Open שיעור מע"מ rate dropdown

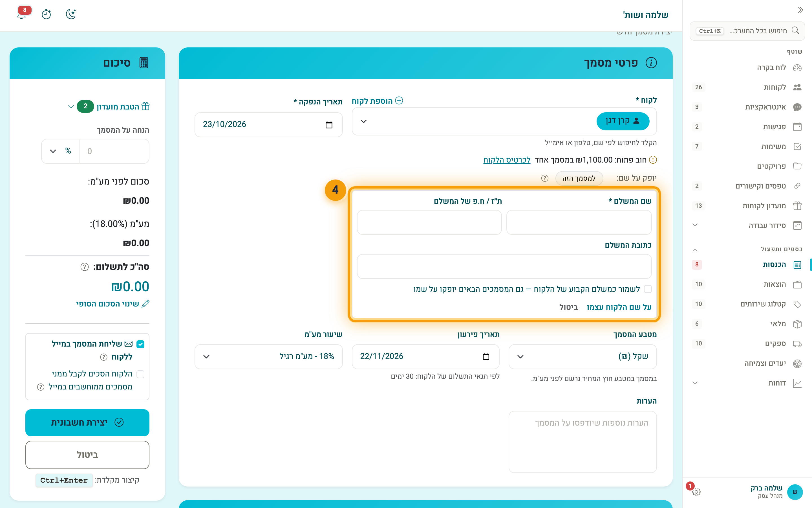[x=268, y=356]
